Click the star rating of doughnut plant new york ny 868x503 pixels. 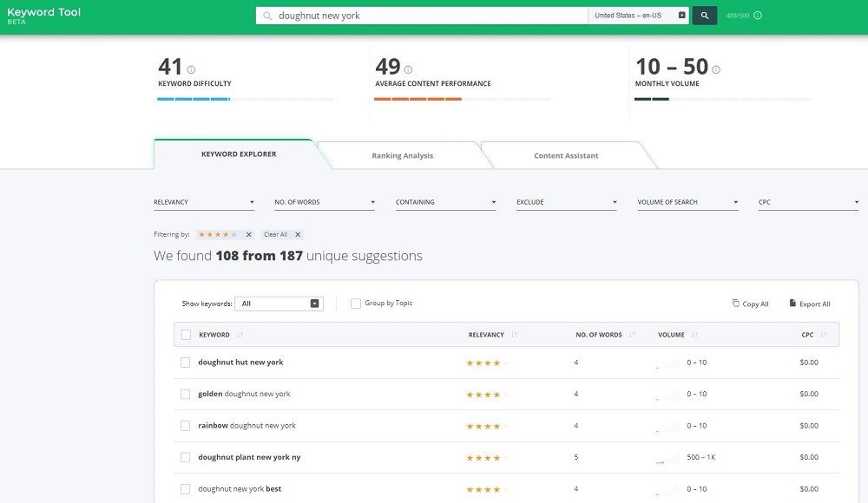[x=487, y=458]
